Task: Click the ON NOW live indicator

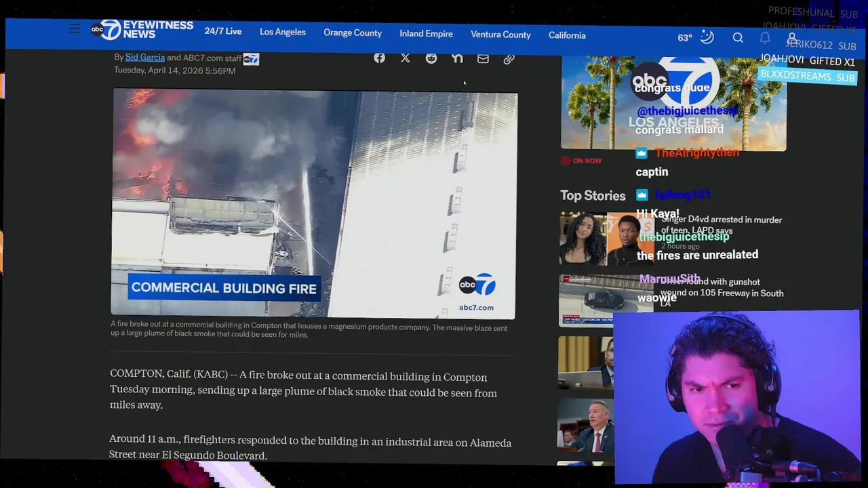Action: [x=581, y=161]
